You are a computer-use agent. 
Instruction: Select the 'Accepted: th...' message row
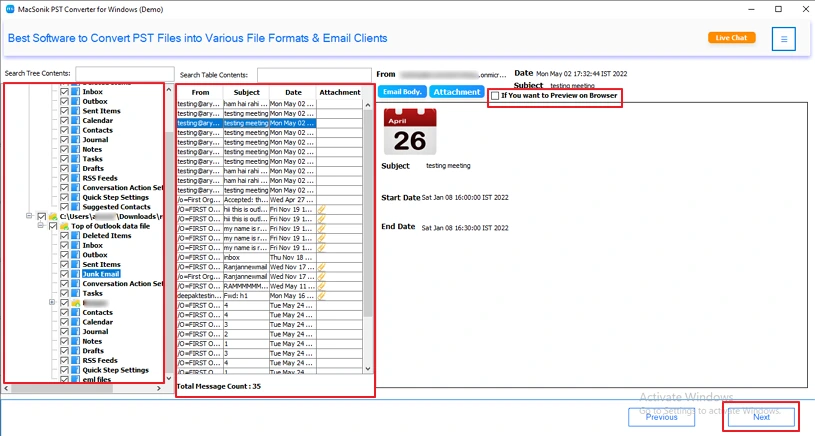point(270,200)
